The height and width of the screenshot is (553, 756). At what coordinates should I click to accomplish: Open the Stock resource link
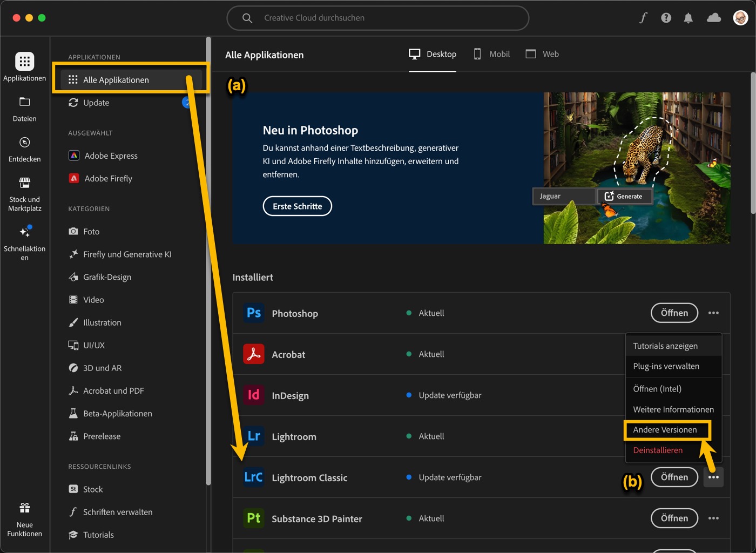86,489
